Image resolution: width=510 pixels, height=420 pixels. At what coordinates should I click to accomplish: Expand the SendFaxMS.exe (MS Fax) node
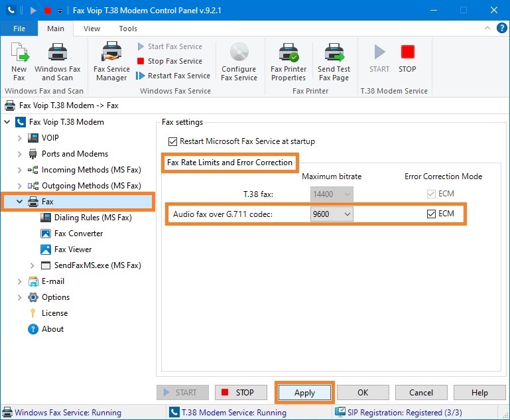tap(32, 265)
